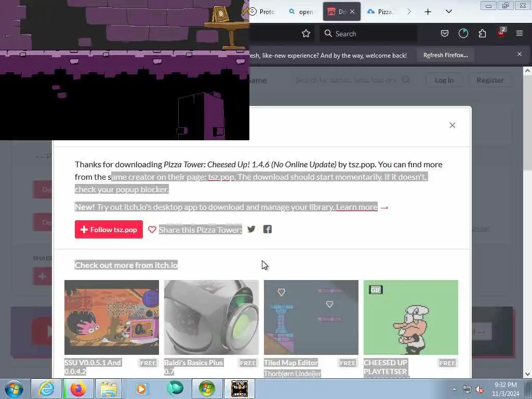Open the Thorbjørn Lindeijer author link
Image resolution: width=532 pixels, height=399 pixels.
tap(292, 373)
